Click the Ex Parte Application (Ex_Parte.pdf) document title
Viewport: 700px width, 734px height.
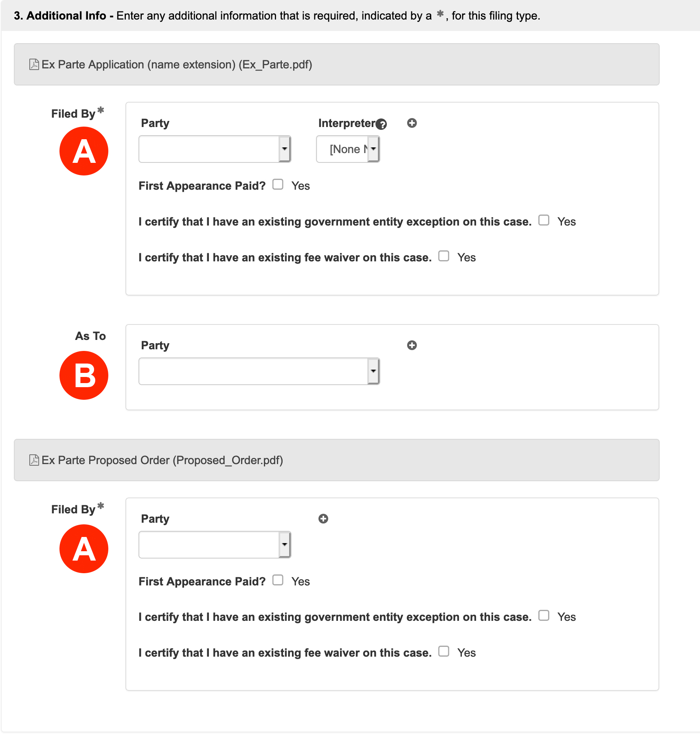click(177, 65)
